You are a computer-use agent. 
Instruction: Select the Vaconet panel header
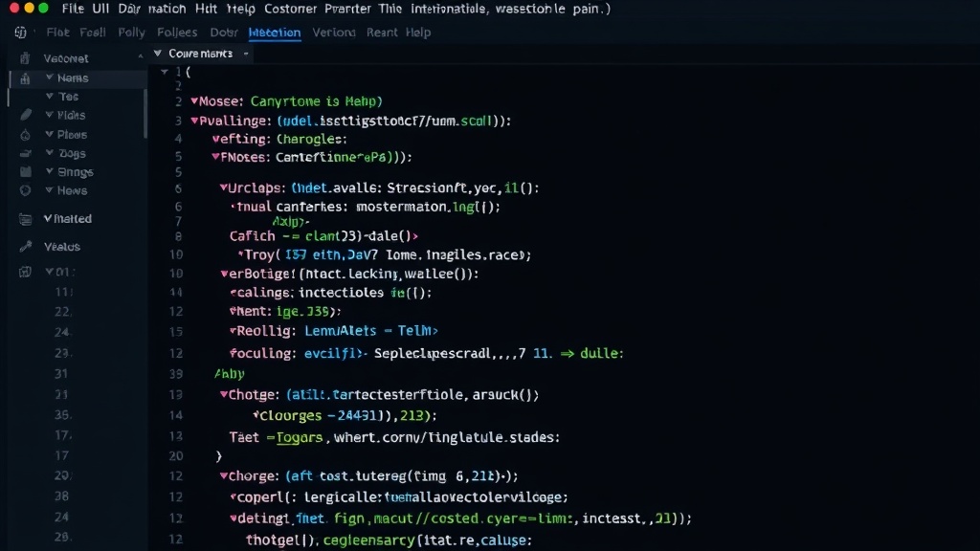66,58
